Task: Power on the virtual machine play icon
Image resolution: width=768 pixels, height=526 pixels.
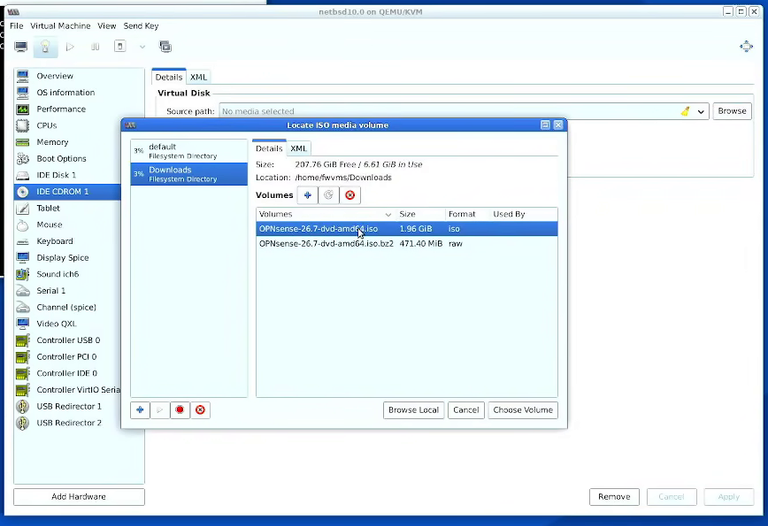Action: 70,47
